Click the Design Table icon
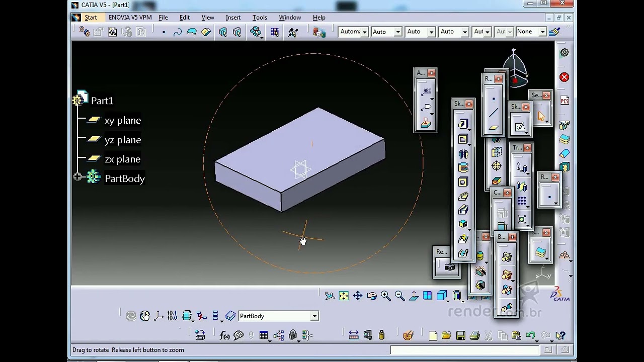 [x=264, y=335]
